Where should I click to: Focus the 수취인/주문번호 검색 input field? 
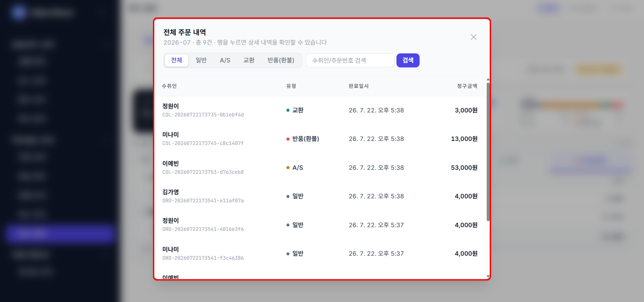[x=350, y=60]
